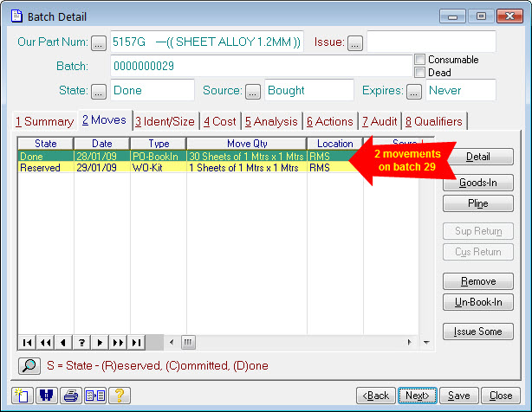Switch to the 5 Analysis tab
Screen dimensions: 532x412
click(x=271, y=121)
